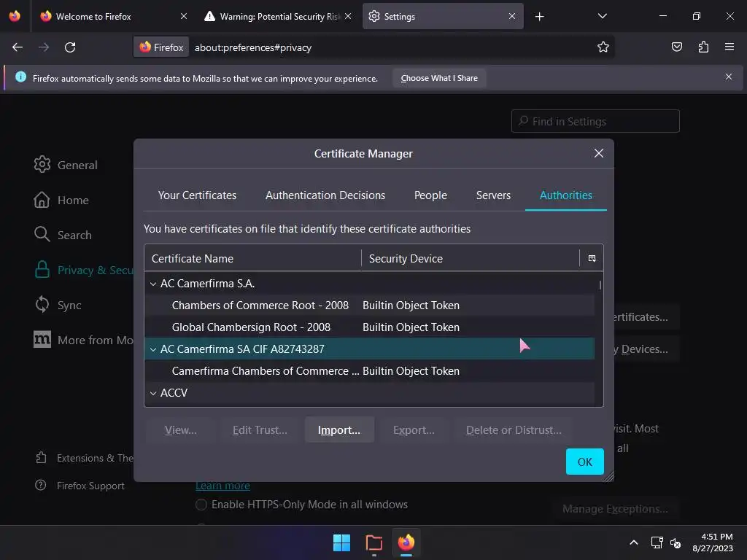Click the Manage Exceptions... button

pyautogui.click(x=615, y=509)
